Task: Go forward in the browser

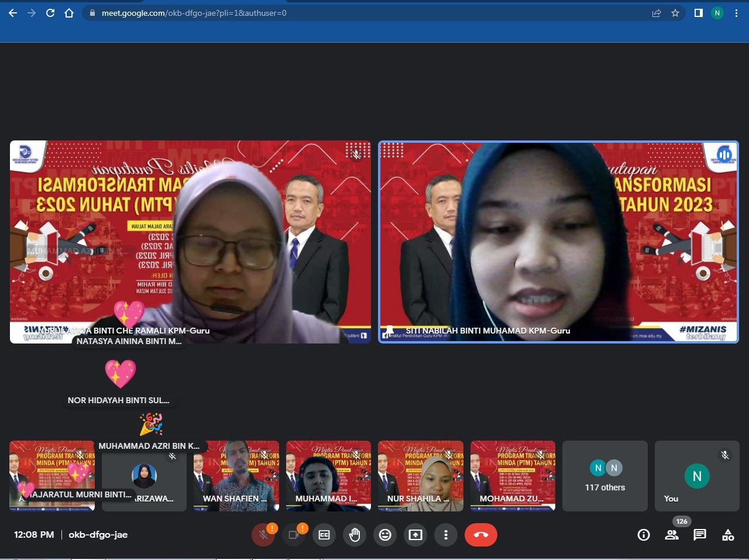Action: 32,13
